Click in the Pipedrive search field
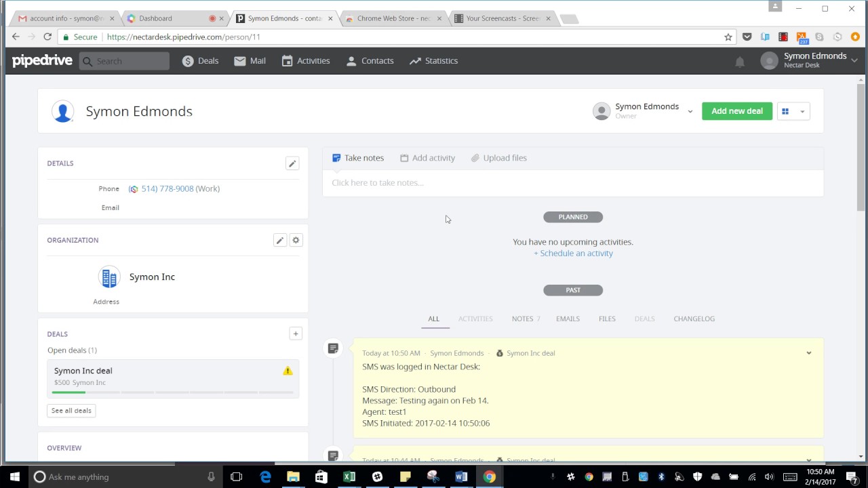This screenshot has height=488, width=868. (x=124, y=61)
